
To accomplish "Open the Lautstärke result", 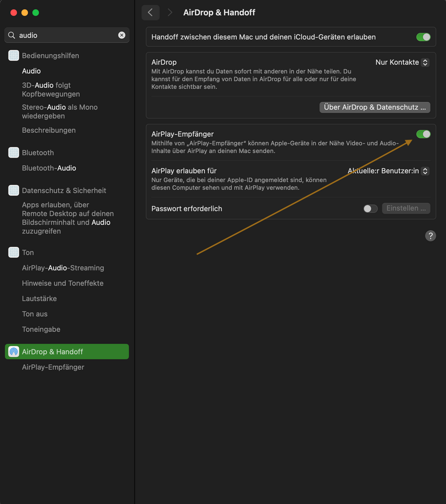I will point(39,299).
